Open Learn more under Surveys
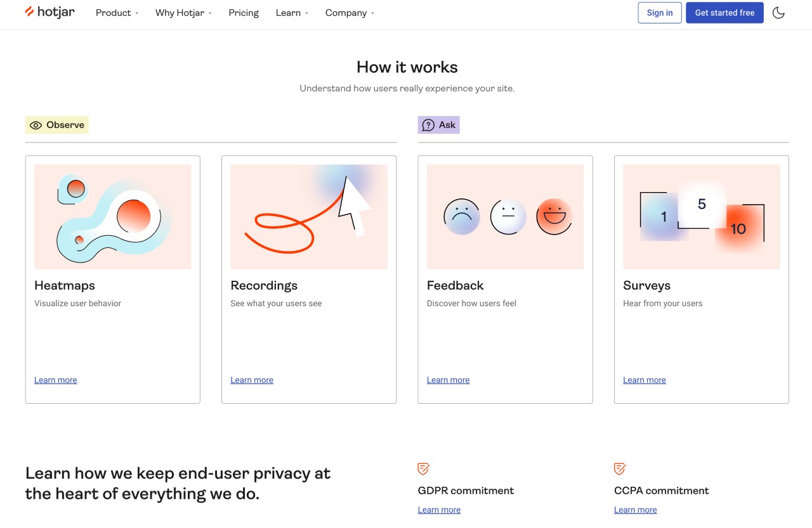Screen dimensions: 812x528 click(x=644, y=380)
